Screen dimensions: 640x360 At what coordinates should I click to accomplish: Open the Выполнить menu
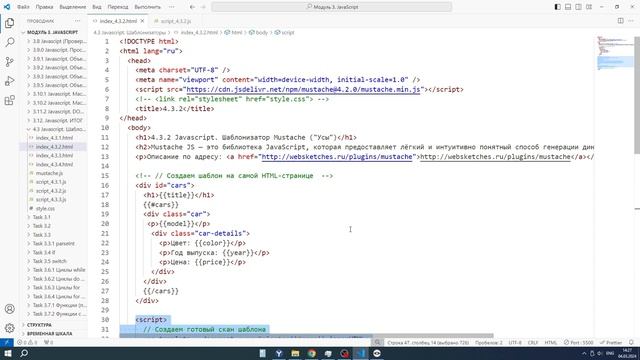pyautogui.click(x=147, y=7)
